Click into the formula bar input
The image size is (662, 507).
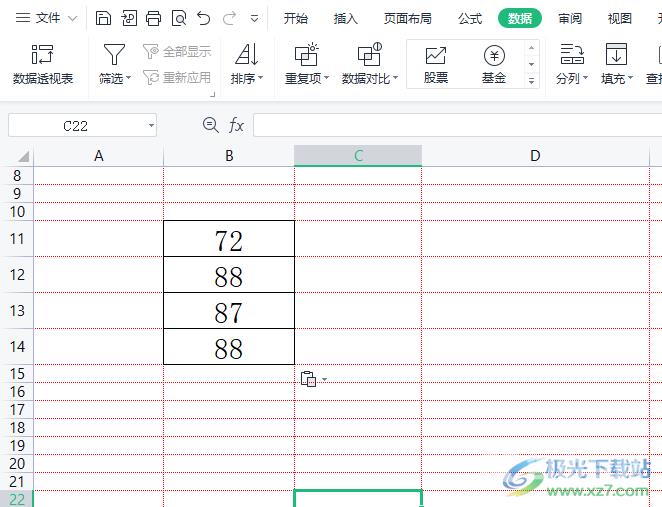coord(458,125)
